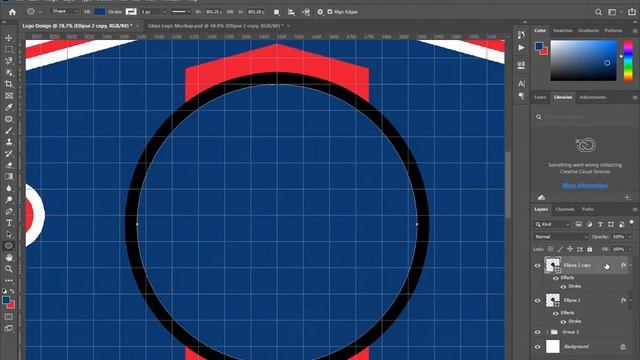The image size is (640, 360).
Task: Open Path Arrangement options
Action: (306, 12)
